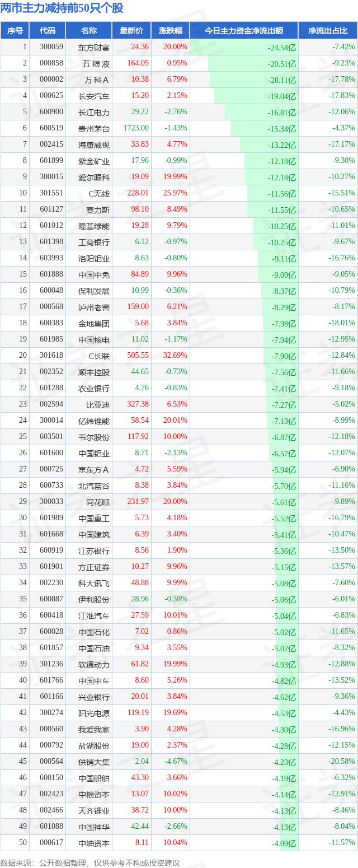358x868 pixels.
Task: Select the stock name 兴业银行
Action: (x=94, y=697)
